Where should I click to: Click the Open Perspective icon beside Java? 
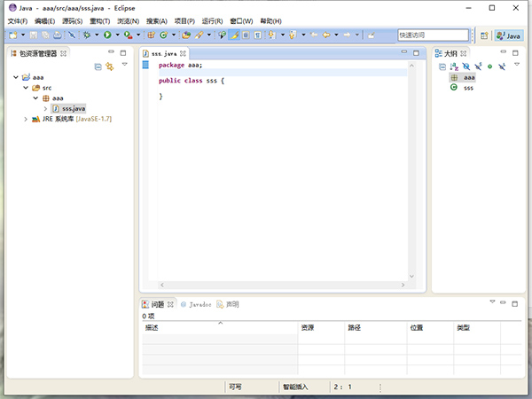[x=484, y=35]
